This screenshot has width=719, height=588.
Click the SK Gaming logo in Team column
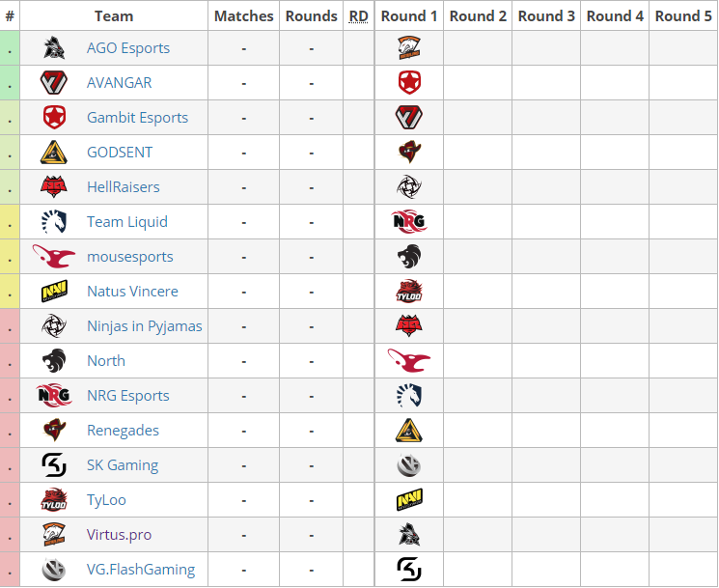pyautogui.click(x=54, y=465)
